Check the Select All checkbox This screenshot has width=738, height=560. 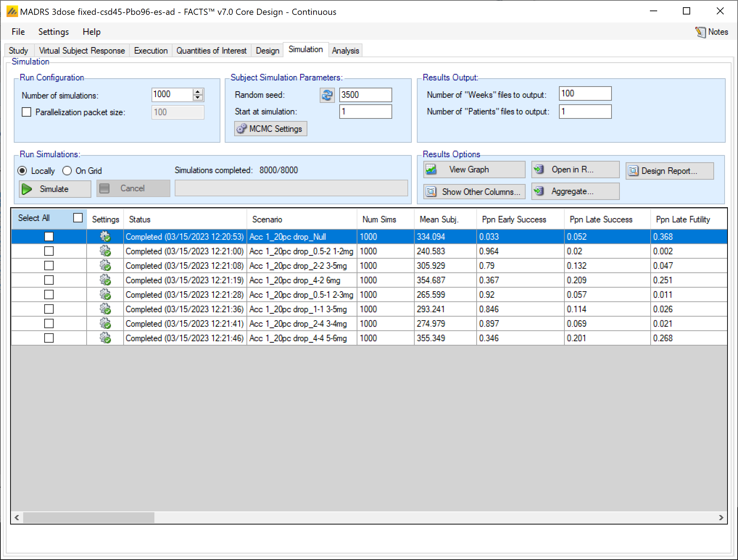(x=78, y=218)
